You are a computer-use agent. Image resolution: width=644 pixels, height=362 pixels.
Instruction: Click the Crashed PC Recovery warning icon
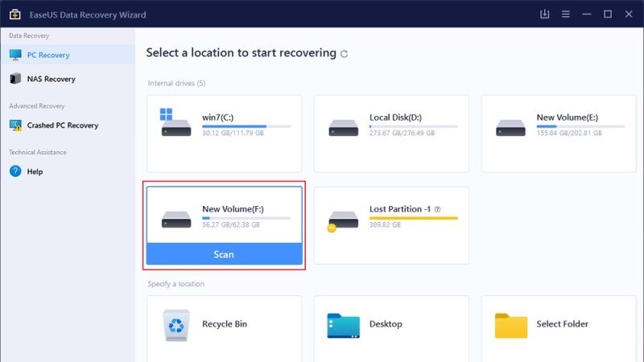[x=15, y=125]
